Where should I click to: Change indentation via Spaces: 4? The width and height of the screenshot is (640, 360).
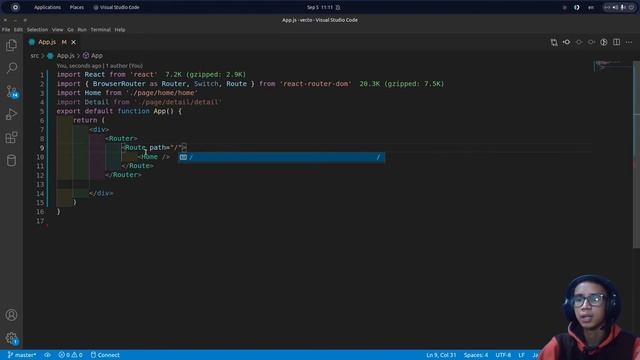pos(476,355)
